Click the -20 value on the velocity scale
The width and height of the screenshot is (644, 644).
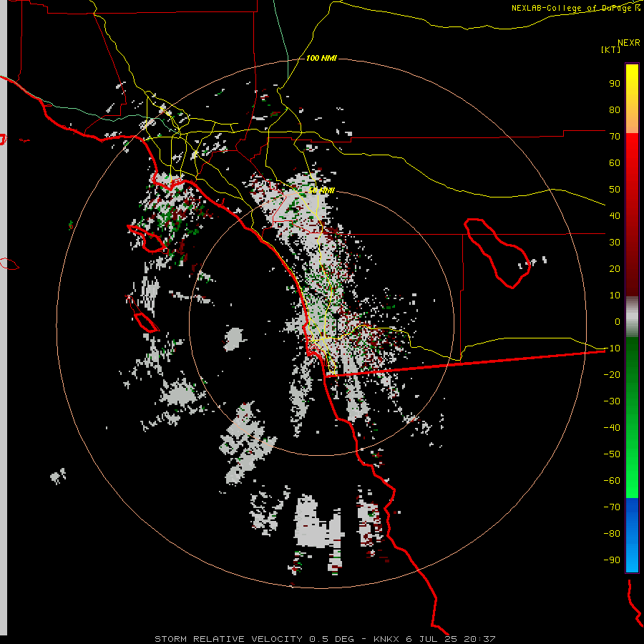(x=612, y=374)
